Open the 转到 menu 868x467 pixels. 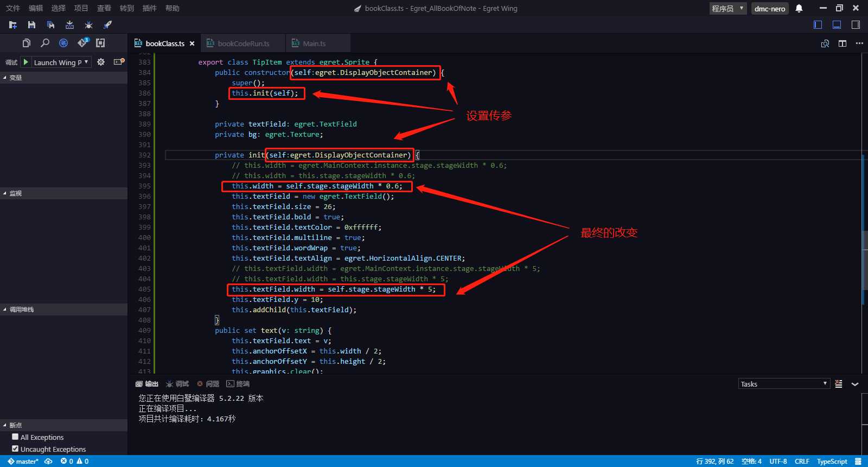coord(127,8)
